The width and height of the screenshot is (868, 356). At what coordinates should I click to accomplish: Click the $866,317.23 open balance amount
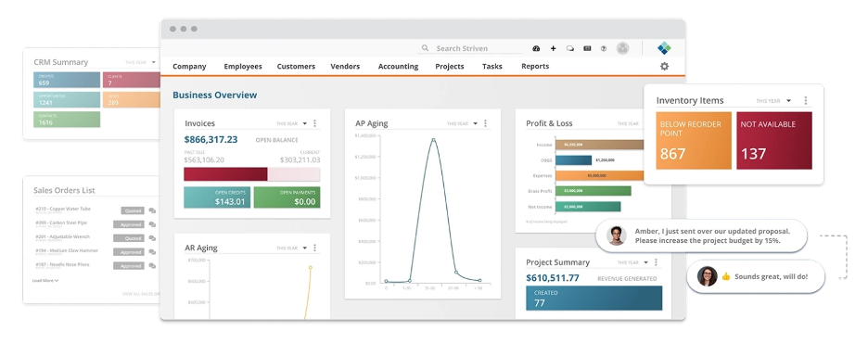211,140
